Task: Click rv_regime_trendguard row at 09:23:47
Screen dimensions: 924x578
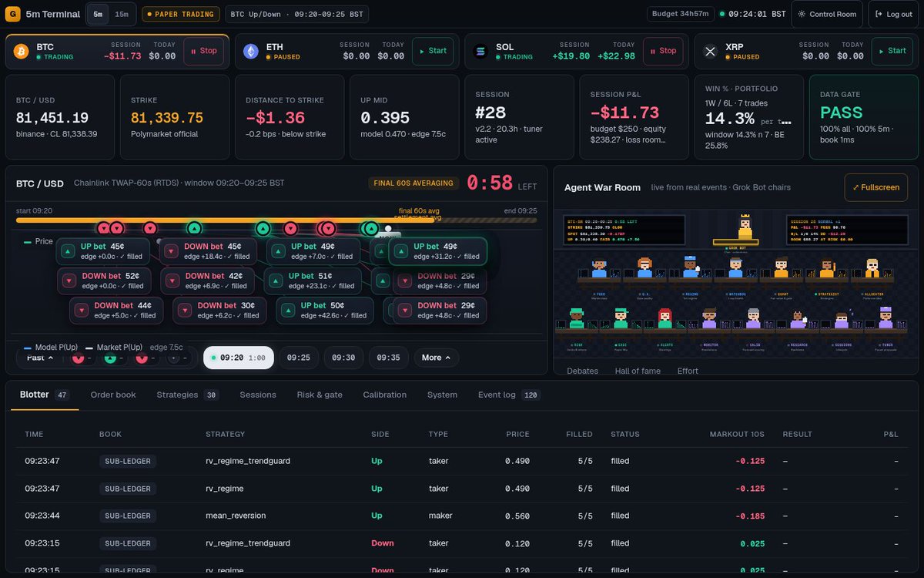Action: [462, 461]
